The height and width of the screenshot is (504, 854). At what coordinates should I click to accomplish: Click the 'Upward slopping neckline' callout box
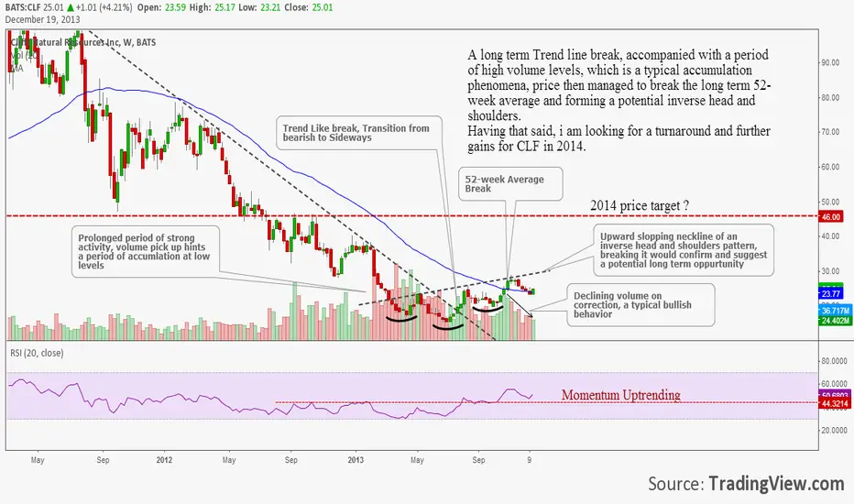click(x=684, y=250)
